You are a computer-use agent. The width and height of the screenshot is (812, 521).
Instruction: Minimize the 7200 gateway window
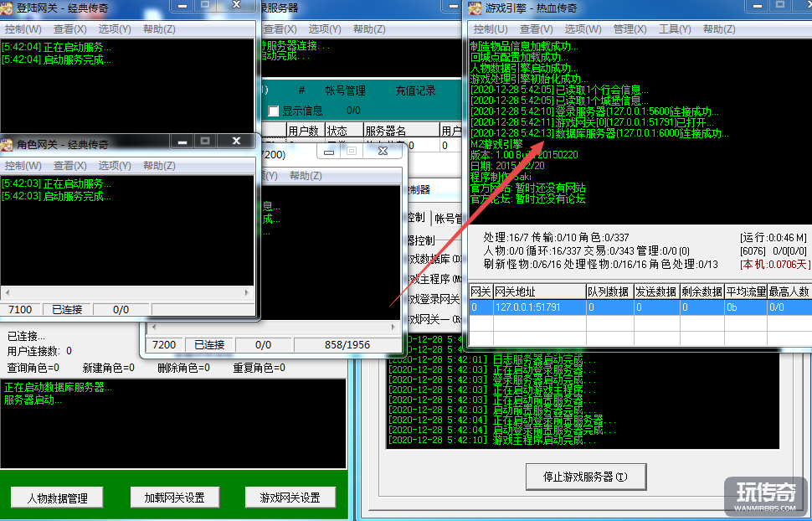(328, 152)
